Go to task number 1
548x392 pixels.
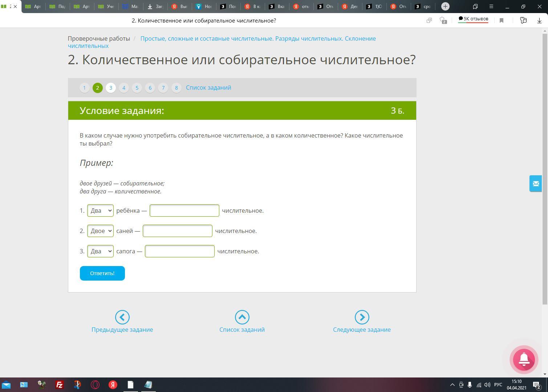[85, 88]
